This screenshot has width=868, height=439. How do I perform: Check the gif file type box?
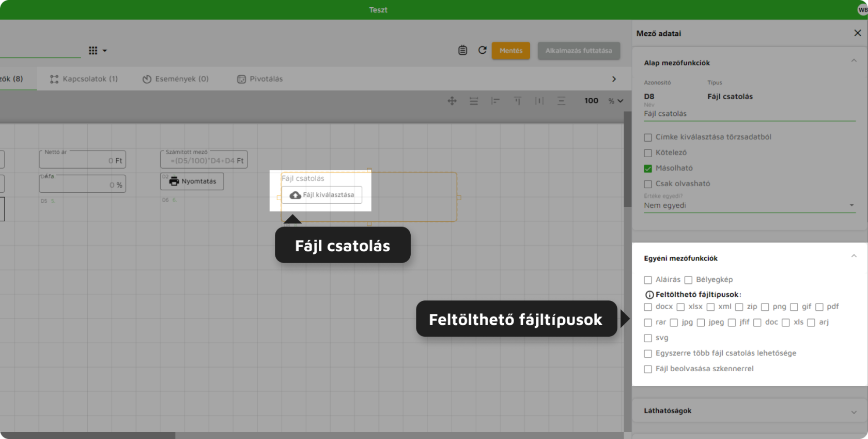[x=794, y=307]
